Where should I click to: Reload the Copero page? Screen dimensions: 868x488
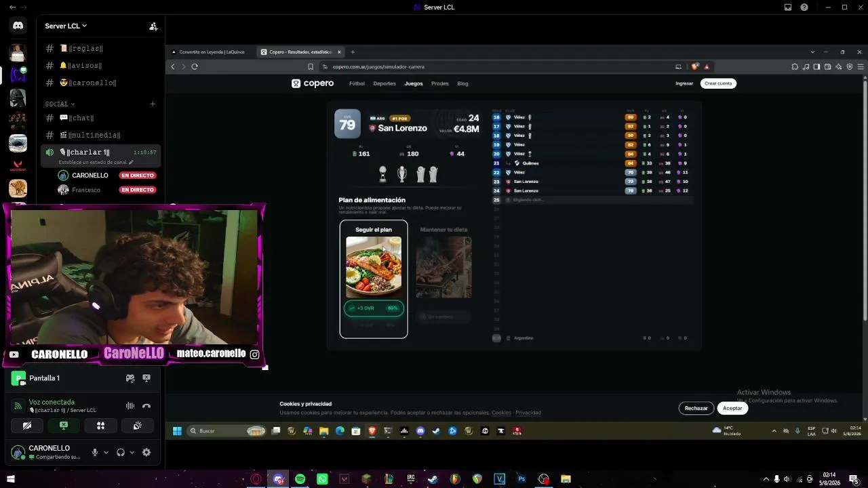tap(195, 66)
